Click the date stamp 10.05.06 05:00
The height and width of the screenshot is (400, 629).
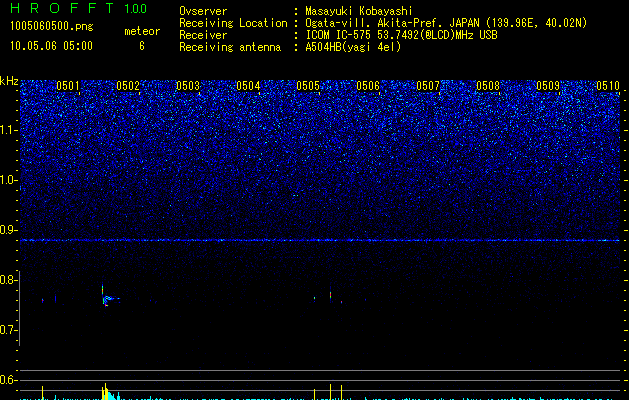click(51, 45)
